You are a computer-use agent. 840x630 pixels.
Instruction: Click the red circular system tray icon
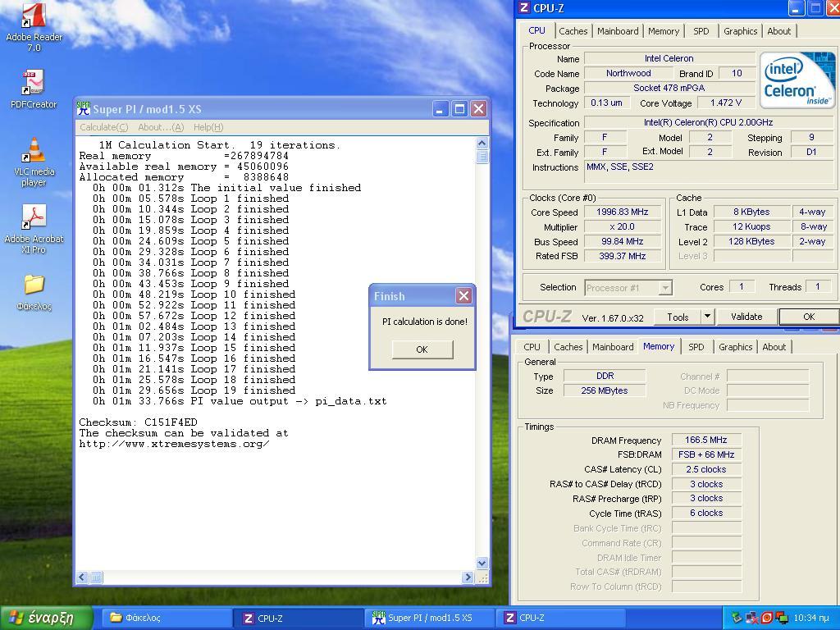click(767, 619)
